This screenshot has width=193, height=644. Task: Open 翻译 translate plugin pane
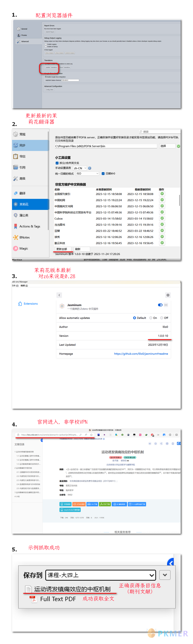30,193
